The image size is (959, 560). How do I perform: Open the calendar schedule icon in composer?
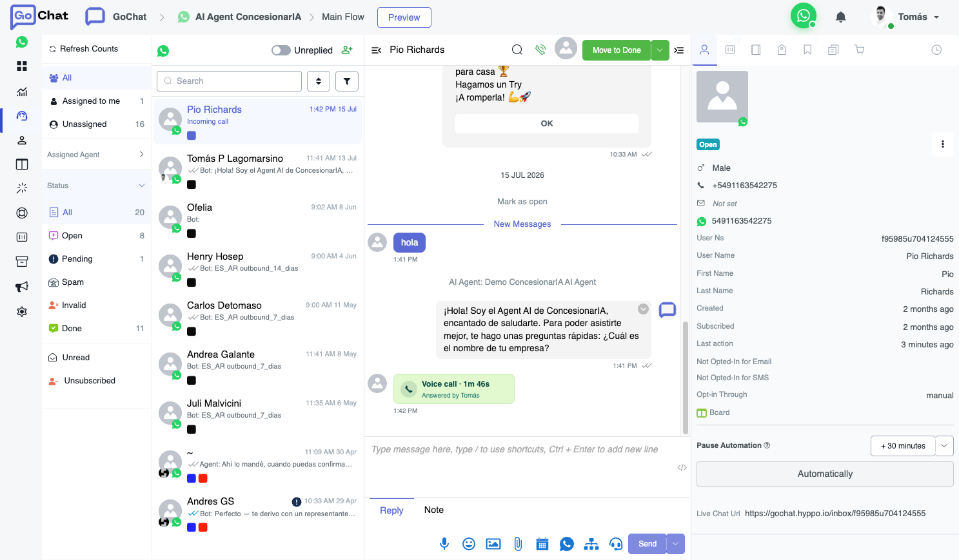point(542,544)
